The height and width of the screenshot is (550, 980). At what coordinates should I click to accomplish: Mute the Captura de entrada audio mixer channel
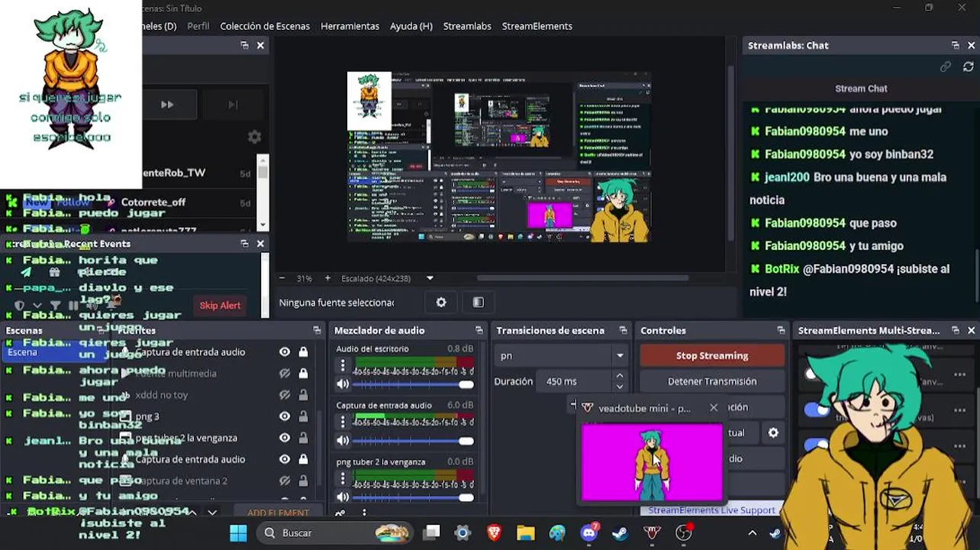point(343,441)
